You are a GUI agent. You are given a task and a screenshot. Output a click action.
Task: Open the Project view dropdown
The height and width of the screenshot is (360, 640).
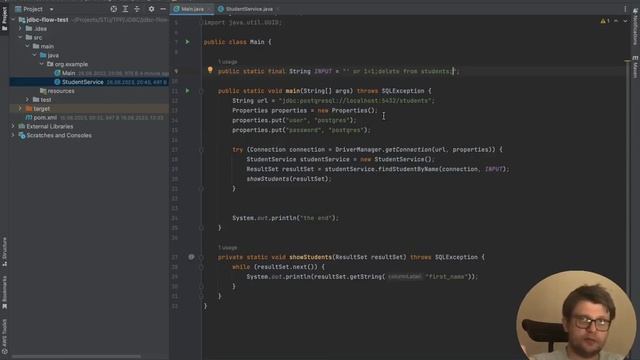click(51, 9)
